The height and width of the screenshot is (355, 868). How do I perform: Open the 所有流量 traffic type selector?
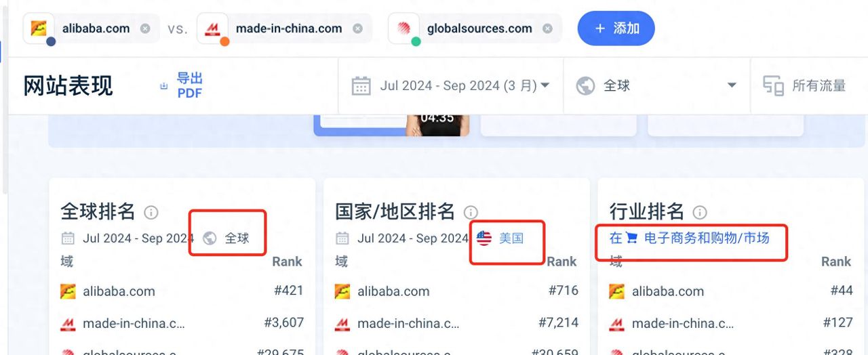(x=805, y=86)
